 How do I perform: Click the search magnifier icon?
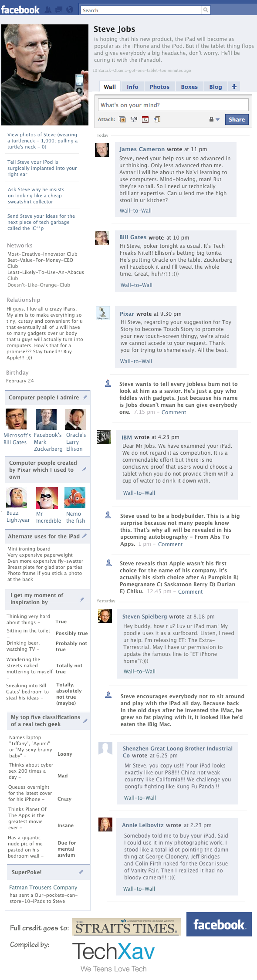coord(205,10)
